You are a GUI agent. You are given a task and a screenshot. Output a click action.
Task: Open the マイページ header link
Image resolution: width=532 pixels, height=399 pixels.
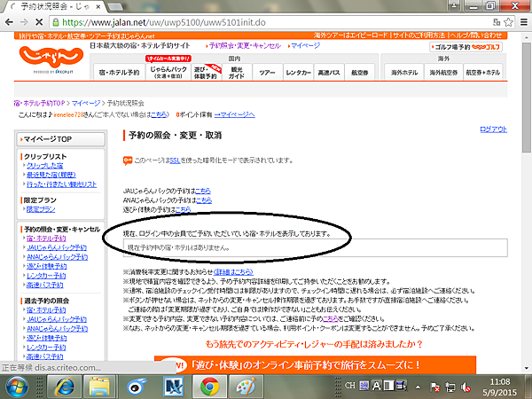coord(304,45)
